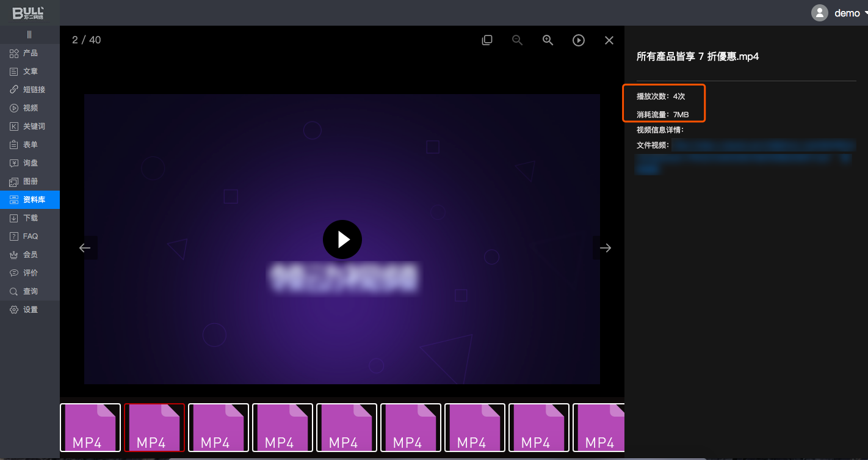Click the zoom in magnifier icon
The height and width of the screenshot is (460, 868).
tap(548, 40)
